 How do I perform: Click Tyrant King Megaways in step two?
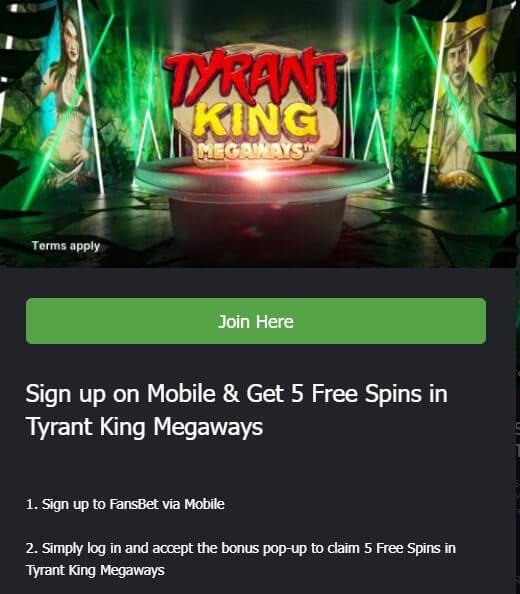click(x=95, y=570)
